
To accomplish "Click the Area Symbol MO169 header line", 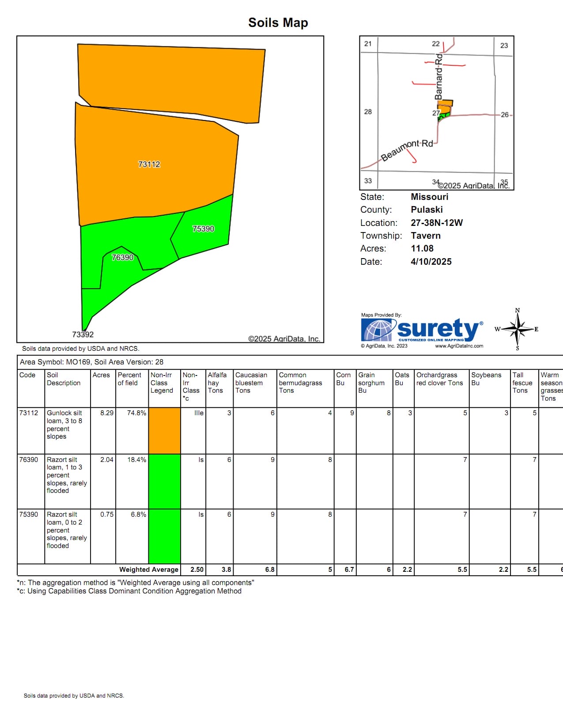I will [x=91, y=362].
